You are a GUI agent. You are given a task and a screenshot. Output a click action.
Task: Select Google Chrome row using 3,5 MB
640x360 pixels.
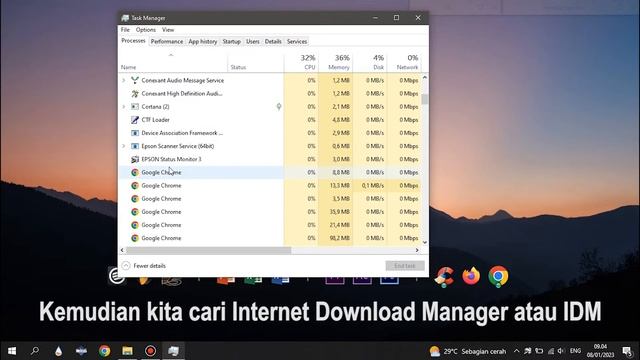[270, 199]
